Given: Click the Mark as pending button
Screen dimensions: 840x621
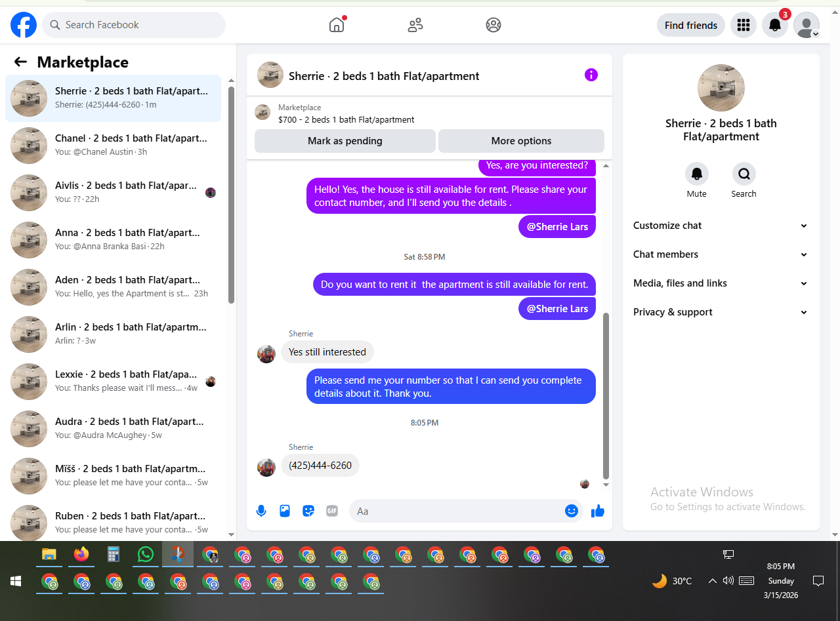Looking at the screenshot, I should (345, 141).
